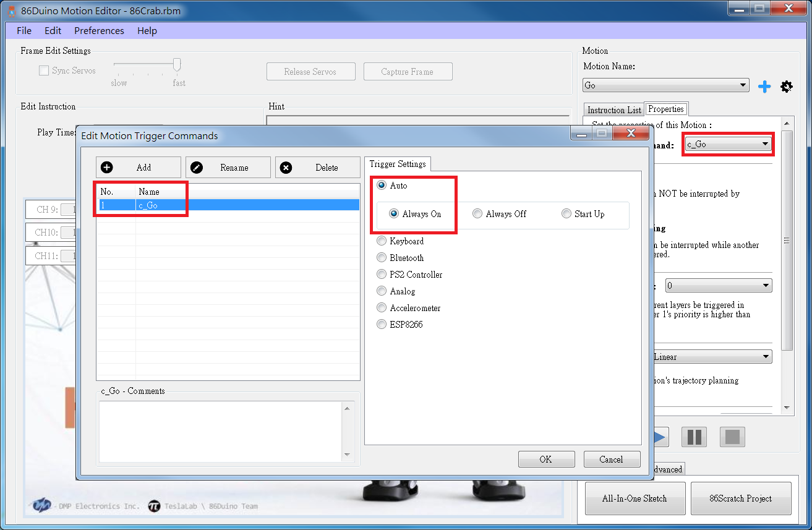Image resolution: width=812 pixels, height=530 pixels.
Task: Choose the Analog trigger option
Action: [x=382, y=291]
